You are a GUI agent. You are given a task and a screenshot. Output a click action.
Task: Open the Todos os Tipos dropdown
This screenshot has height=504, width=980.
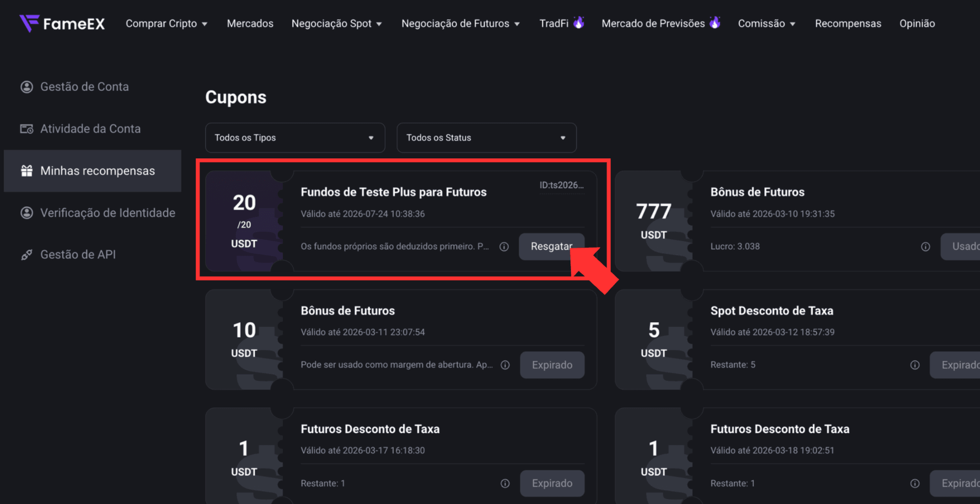295,138
